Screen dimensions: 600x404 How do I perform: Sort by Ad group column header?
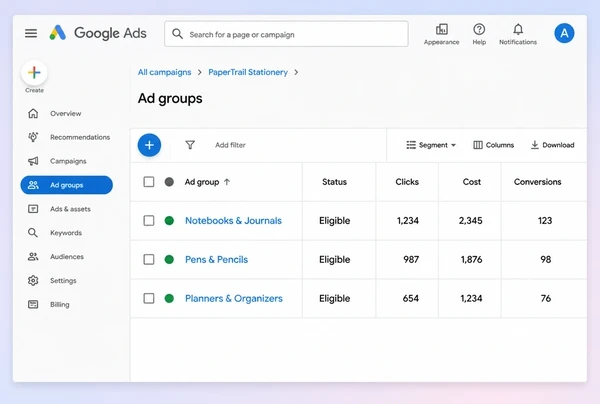(x=202, y=182)
